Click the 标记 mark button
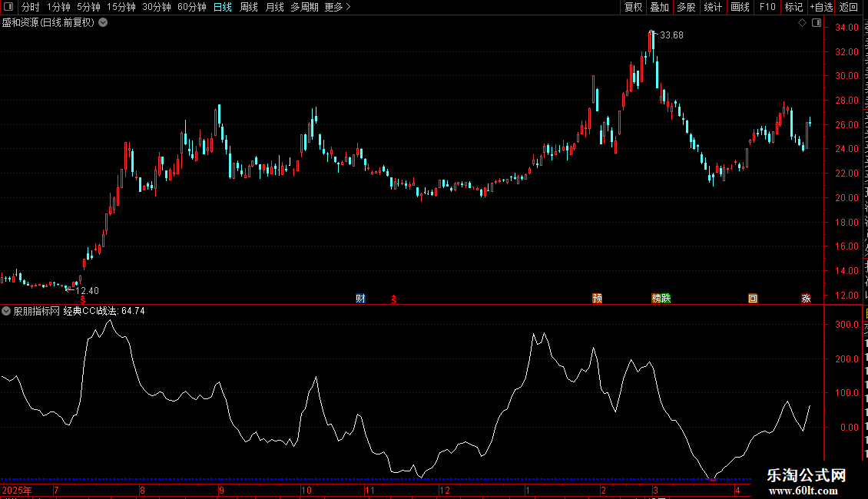Viewport: 868px width, 499px height. (793, 7)
